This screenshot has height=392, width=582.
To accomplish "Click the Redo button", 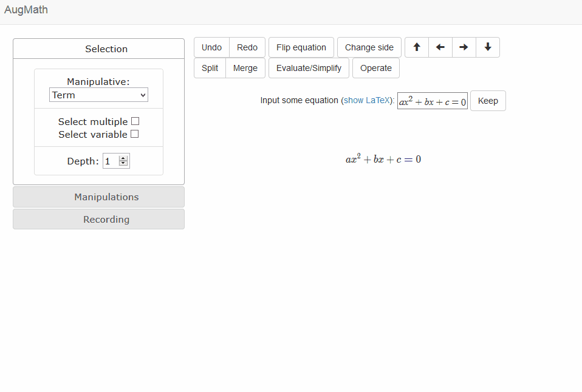I will click(247, 47).
